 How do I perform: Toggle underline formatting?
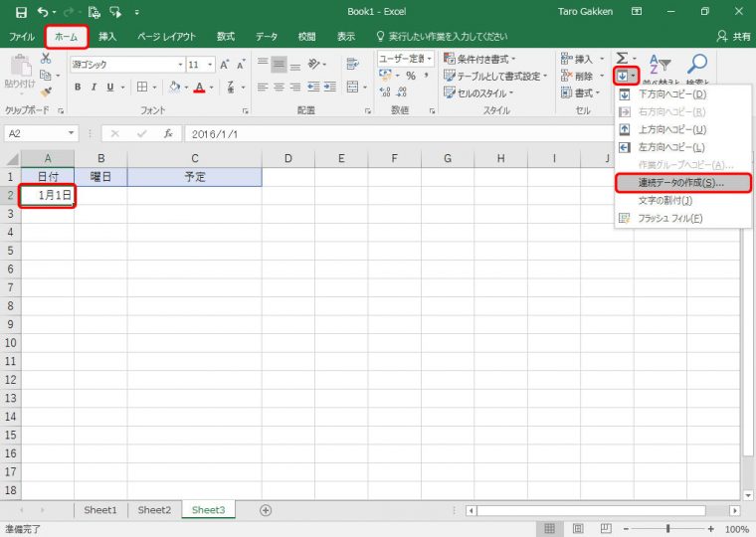110,87
